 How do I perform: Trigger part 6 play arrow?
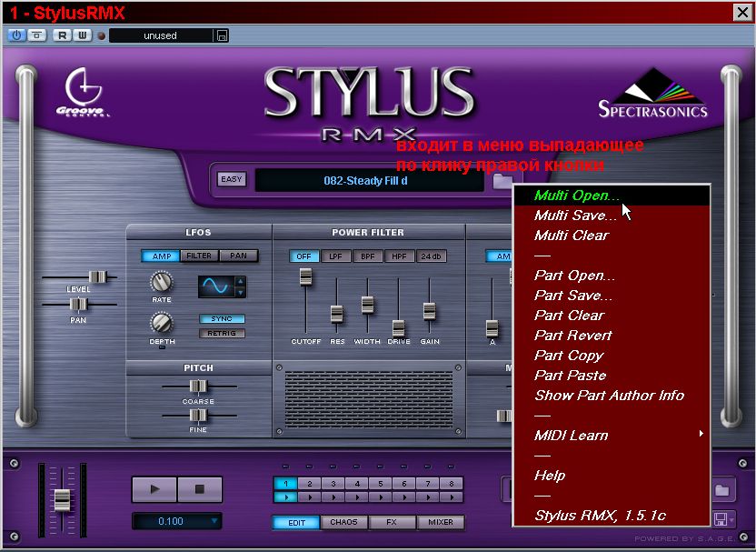click(x=404, y=497)
